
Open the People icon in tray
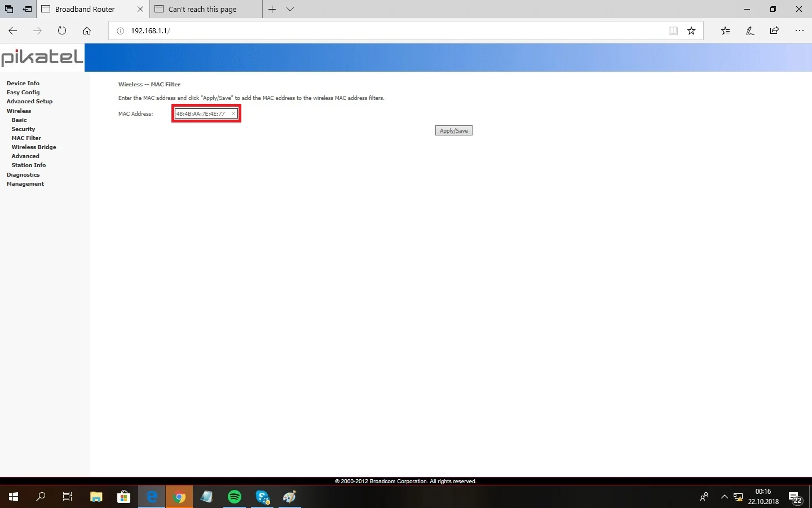pyautogui.click(x=704, y=497)
